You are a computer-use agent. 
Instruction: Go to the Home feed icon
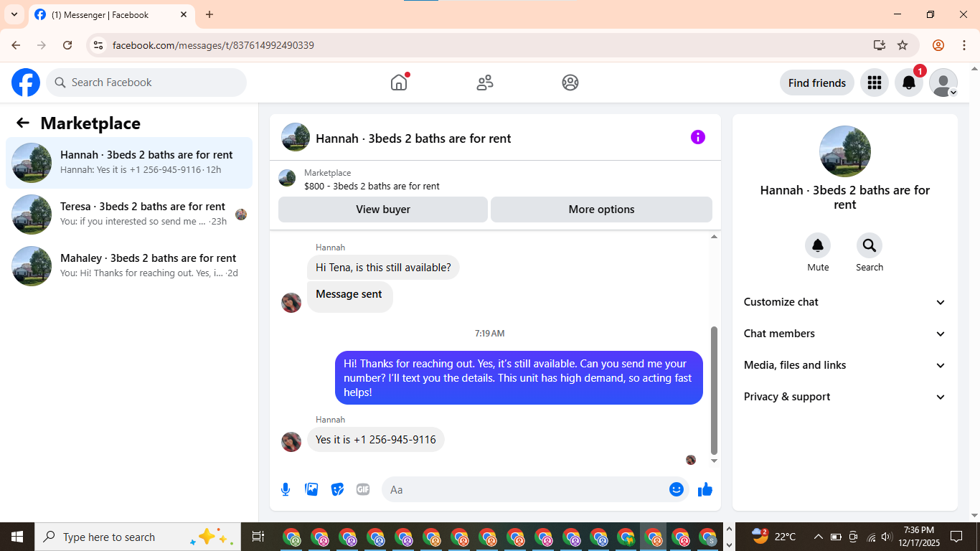(x=399, y=83)
